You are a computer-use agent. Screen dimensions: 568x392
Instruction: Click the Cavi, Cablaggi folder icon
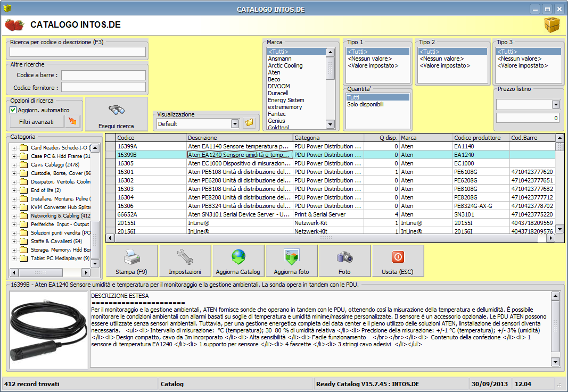click(24, 165)
